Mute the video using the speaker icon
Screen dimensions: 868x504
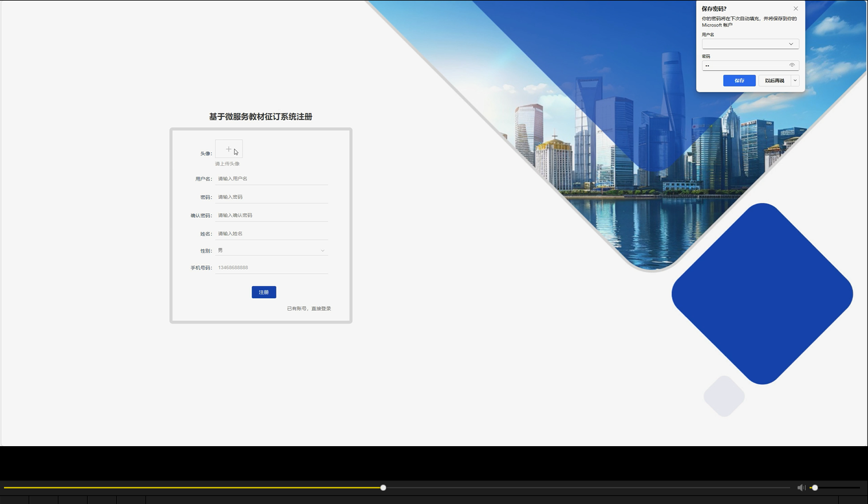(x=801, y=487)
